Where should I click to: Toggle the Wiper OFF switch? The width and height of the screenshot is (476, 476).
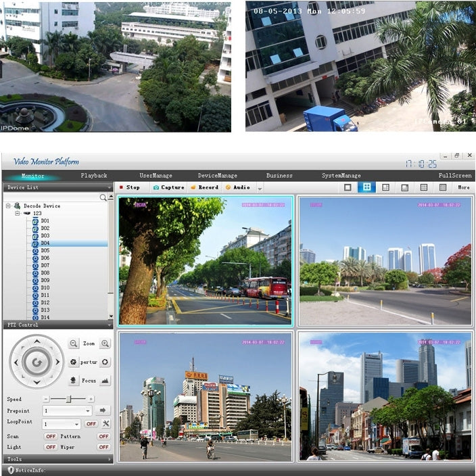pos(103,447)
